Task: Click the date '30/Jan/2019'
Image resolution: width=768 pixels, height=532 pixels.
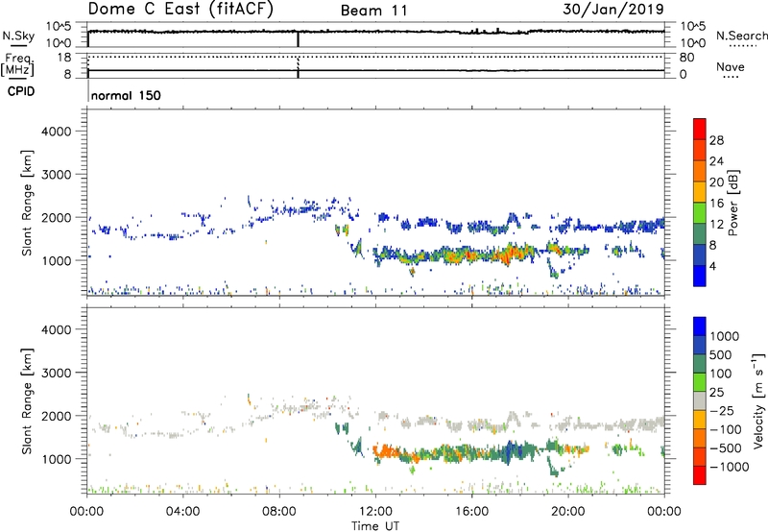Action: (613, 10)
